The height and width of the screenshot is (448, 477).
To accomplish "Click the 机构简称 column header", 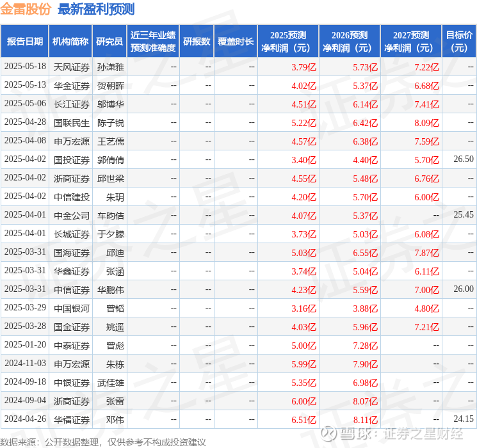I will [70, 42].
